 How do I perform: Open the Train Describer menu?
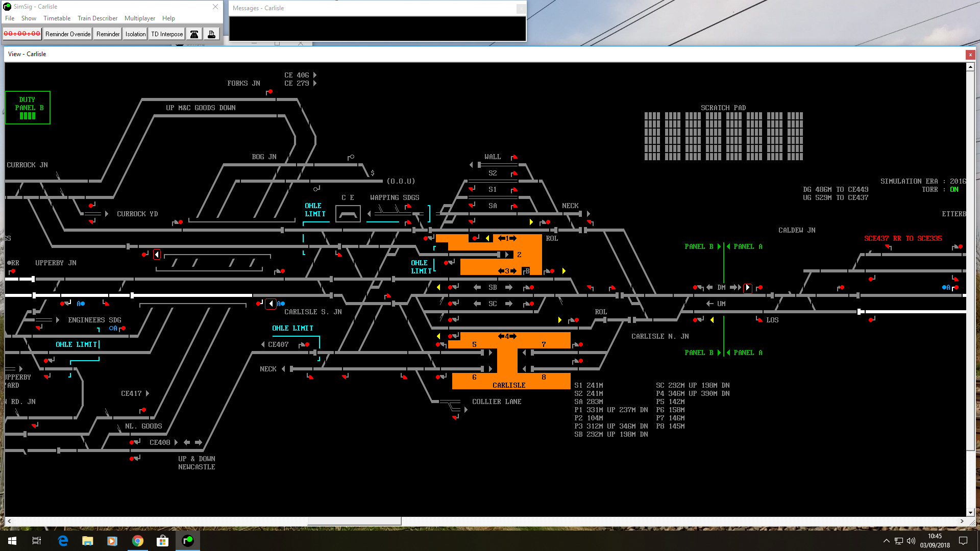pos(97,18)
